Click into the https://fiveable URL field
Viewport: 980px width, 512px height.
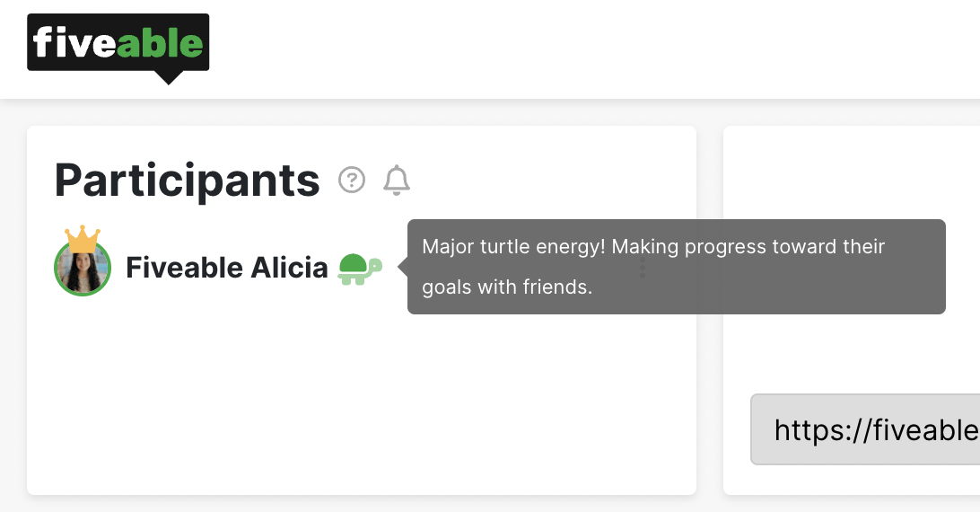(x=865, y=429)
